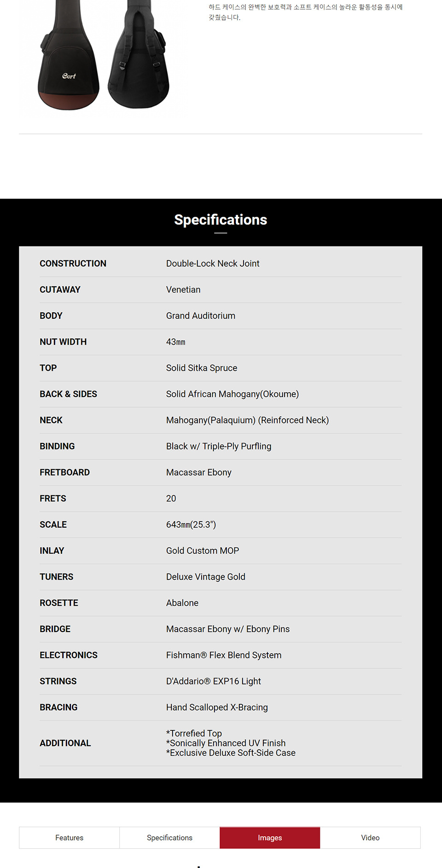Click the front view gig bag image
The image size is (442, 868).
click(x=69, y=60)
